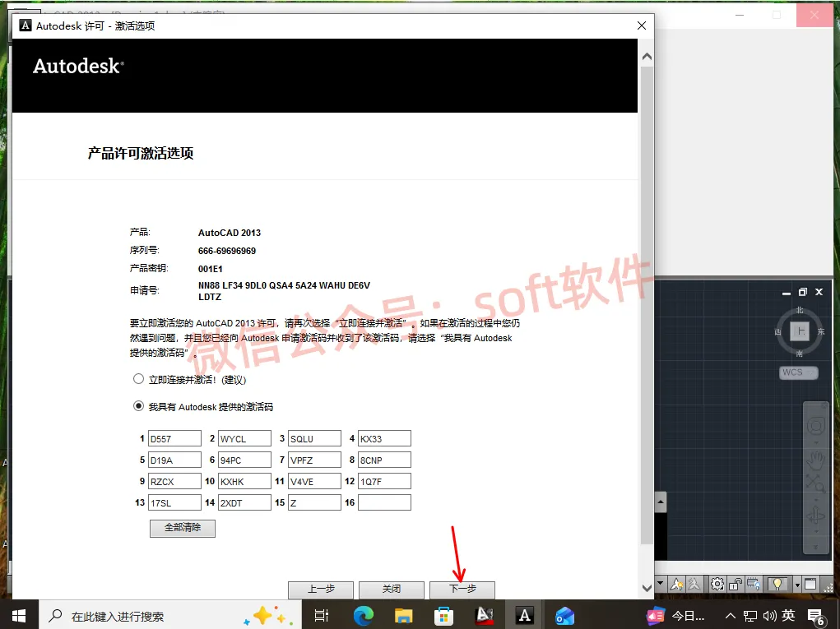Viewport: 840px width, 629px height.
Task: Click the Clean Screen icon in status bar
Action: (810, 584)
